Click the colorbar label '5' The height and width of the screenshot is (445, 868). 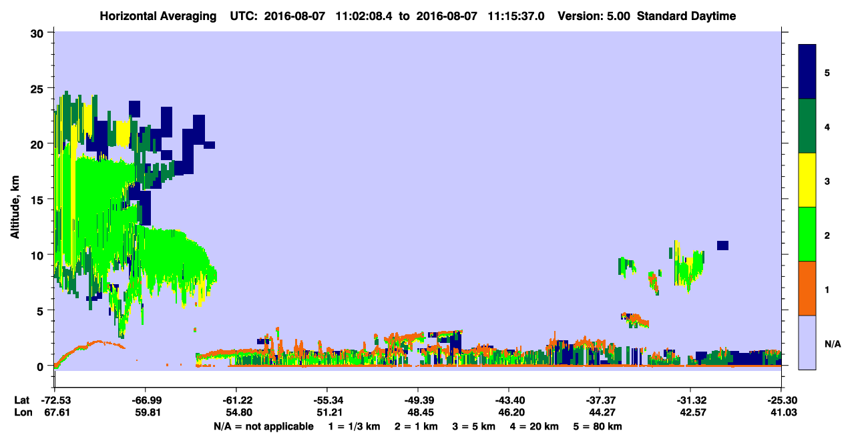827,72
